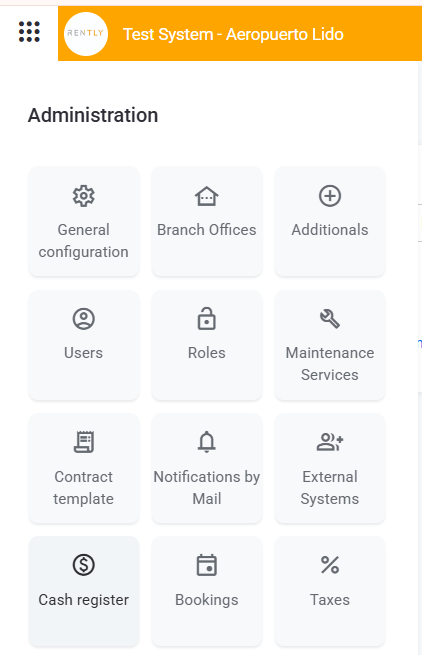
Task: Open Notifications by Mail bell icon
Action: pyautogui.click(x=206, y=442)
